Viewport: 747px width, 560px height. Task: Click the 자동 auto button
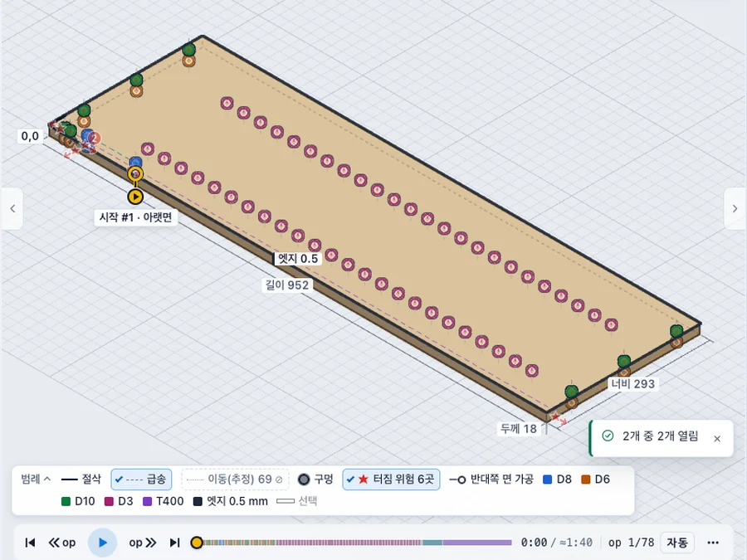click(x=677, y=543)
